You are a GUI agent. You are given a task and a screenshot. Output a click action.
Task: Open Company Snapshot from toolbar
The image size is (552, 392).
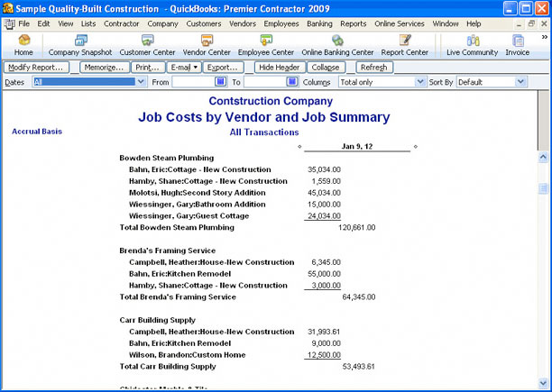(x=80, y=45)
